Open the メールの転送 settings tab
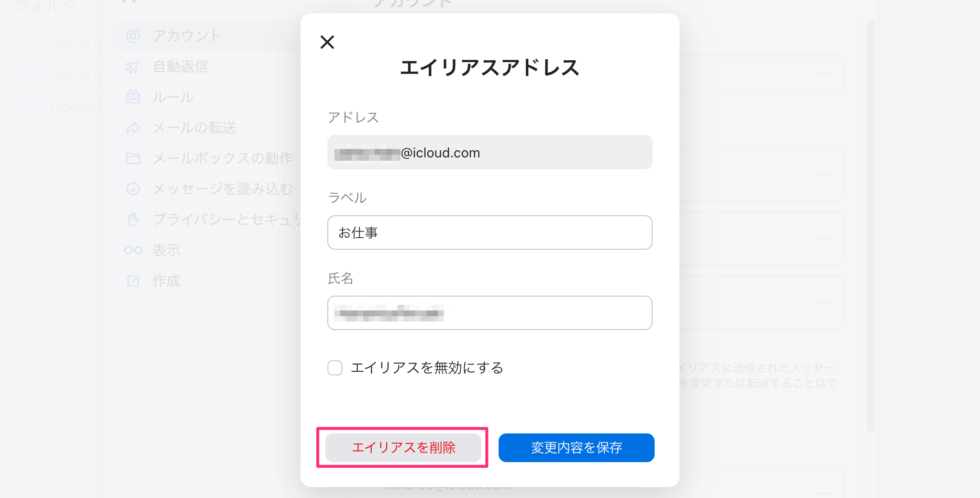Image resolution: width=980 pixels, height=498 pixels. coord(194,128)
